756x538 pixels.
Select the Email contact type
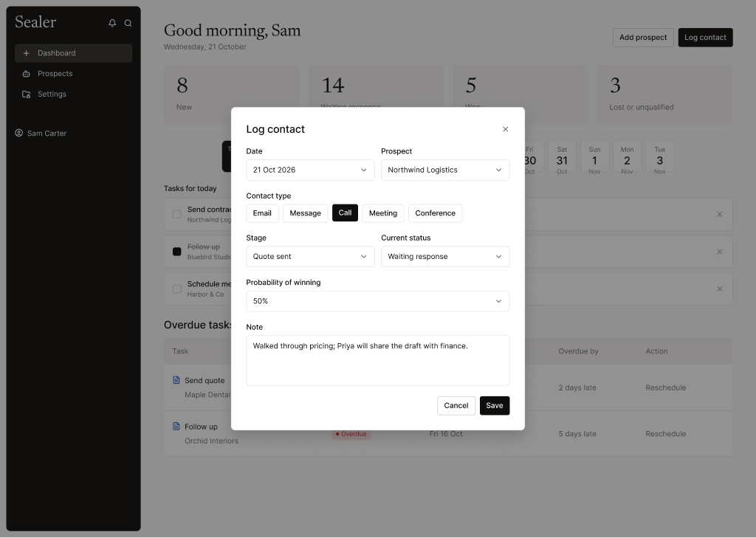coord(262,213)
